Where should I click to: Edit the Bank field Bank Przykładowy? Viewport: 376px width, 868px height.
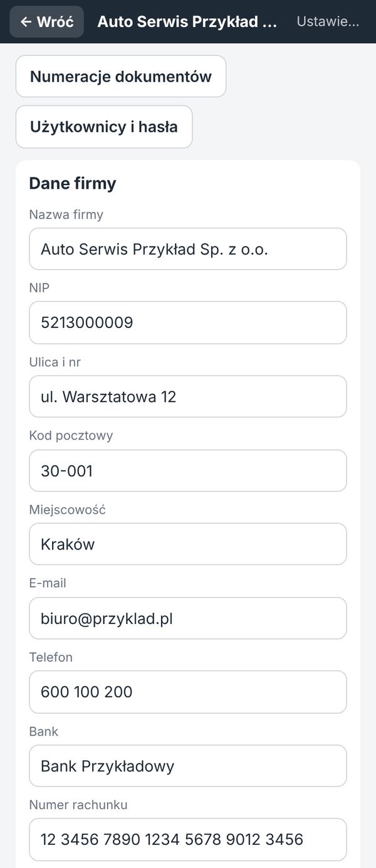click(188, 766)
